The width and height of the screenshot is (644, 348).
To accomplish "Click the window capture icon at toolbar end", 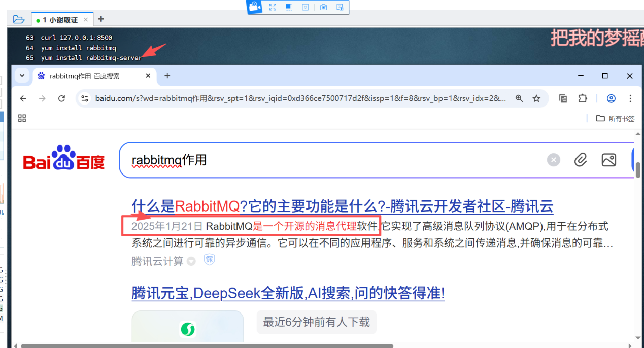I will pyautogui.click(x=340, y=7).
